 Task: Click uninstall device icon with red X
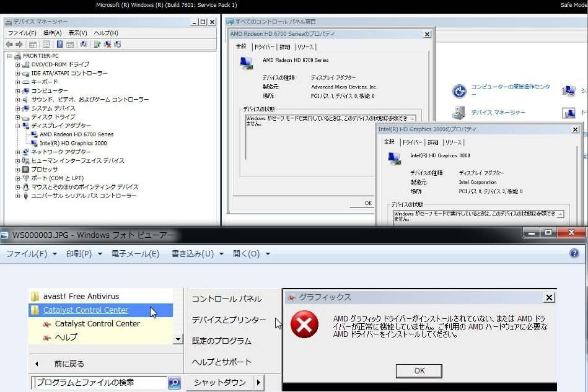tap(108, 44)
